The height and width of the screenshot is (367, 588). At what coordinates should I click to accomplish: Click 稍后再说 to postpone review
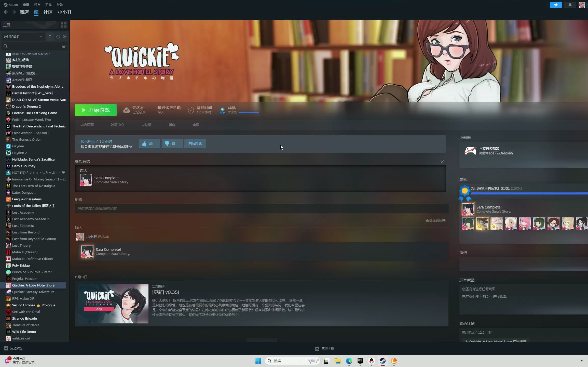pyautogui.click(x=195, y=143)
